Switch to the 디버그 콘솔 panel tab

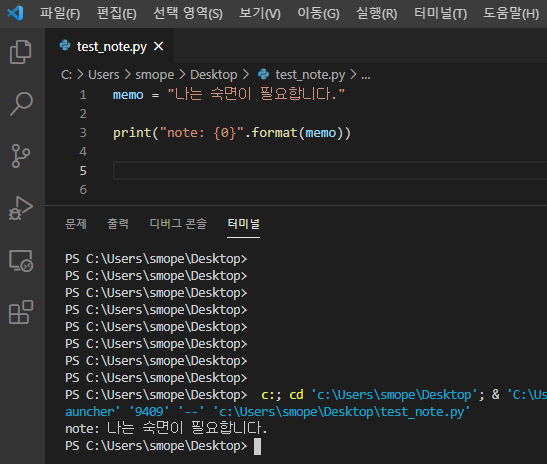(178, 224)
